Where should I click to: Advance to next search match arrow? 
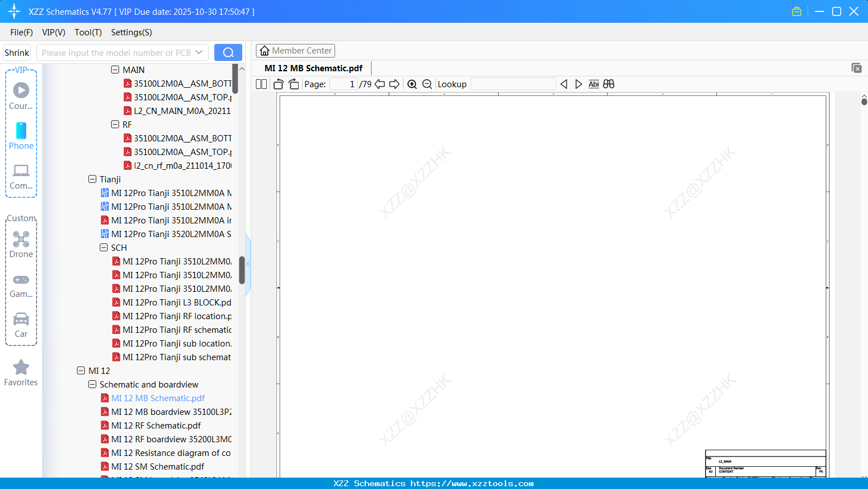[578, 84]
